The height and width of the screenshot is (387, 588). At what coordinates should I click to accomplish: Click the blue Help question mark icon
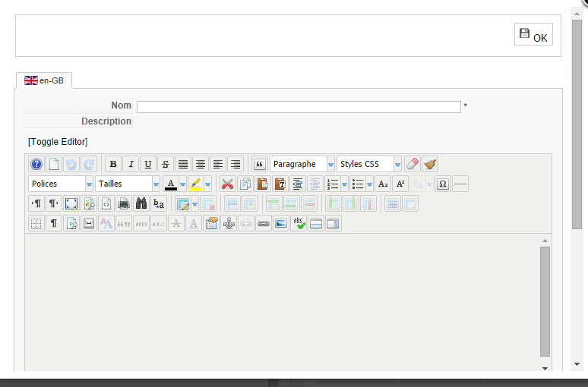(36, 164)
